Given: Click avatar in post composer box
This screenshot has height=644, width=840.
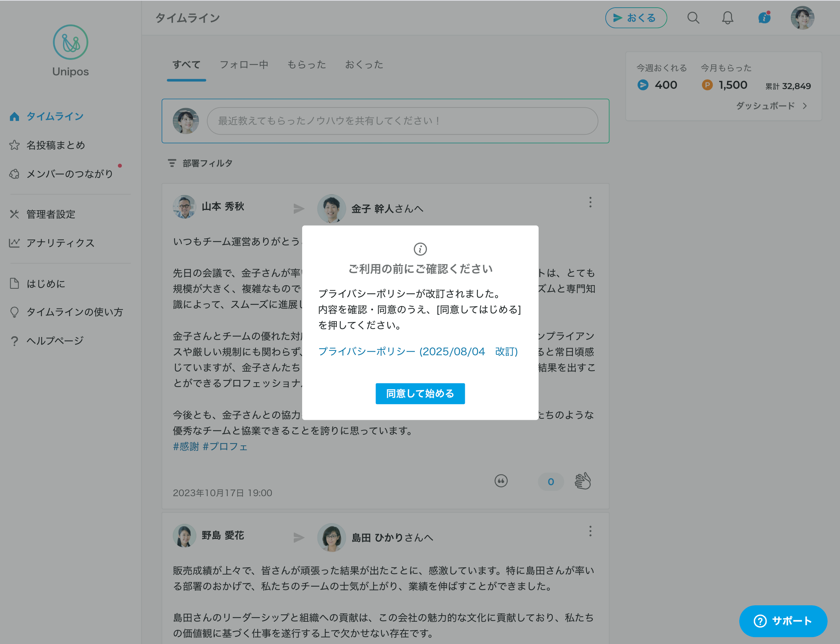Looking at the screenshot, I should coord(186,121).
